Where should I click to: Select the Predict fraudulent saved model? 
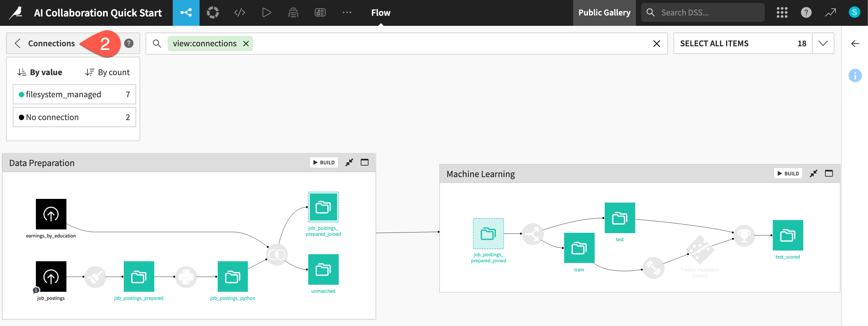700,250
